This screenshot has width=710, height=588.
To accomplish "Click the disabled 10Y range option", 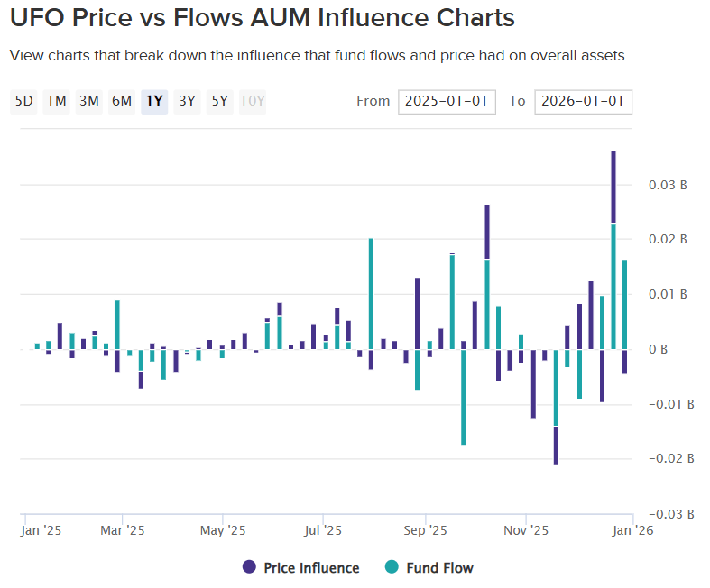I will [x=253, y=101].
